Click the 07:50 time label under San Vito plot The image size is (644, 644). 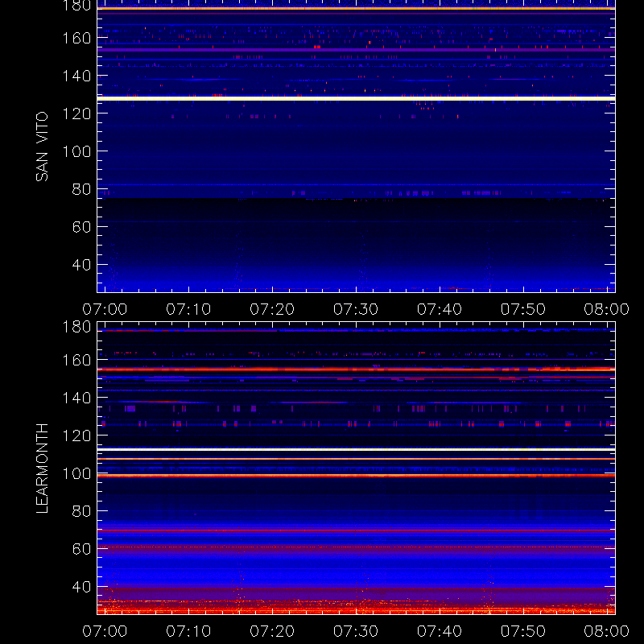tap(522, 309)
